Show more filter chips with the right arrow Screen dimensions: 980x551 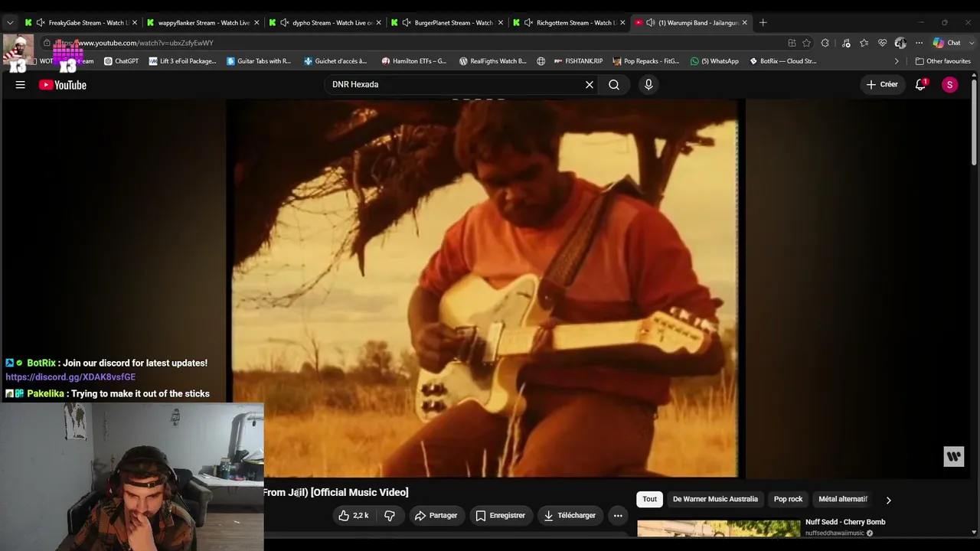(x=888, y=500)
